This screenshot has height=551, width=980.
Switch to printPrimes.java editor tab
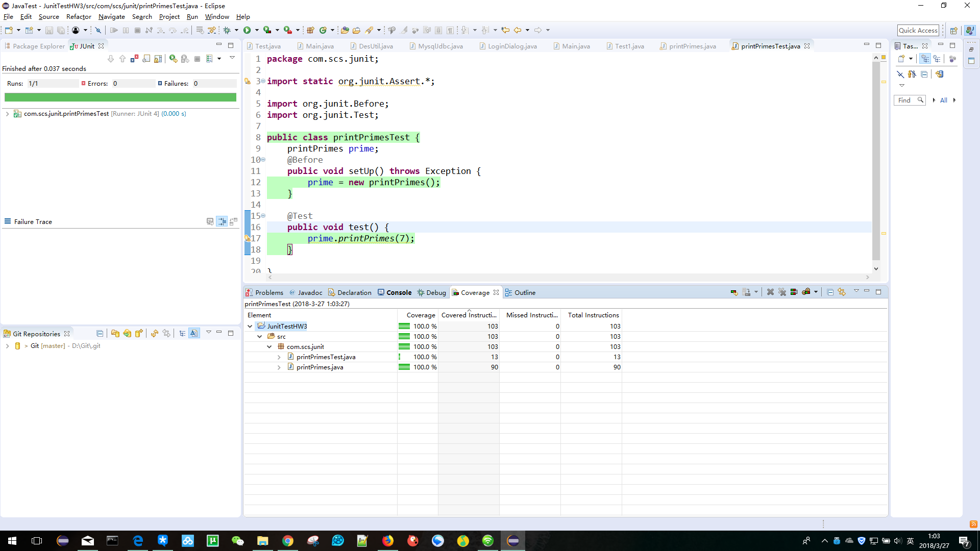click(x=692, y=46)
